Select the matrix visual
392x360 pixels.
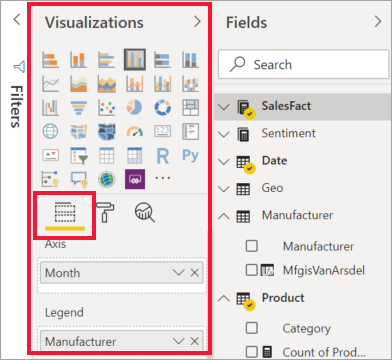point(135,155)
